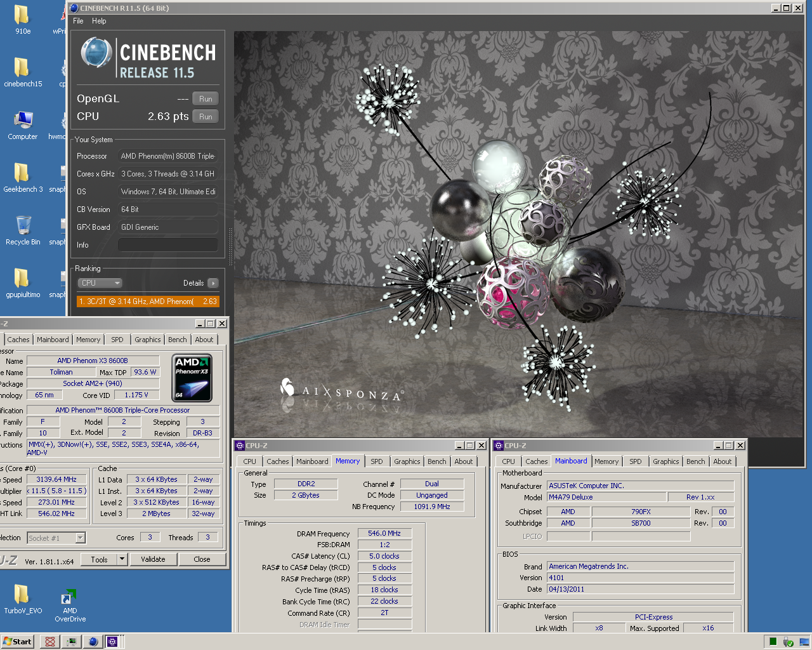Click the Cinebench title bar icon
Viewport: 812px width, 650px height.
(x=74, y=8)
